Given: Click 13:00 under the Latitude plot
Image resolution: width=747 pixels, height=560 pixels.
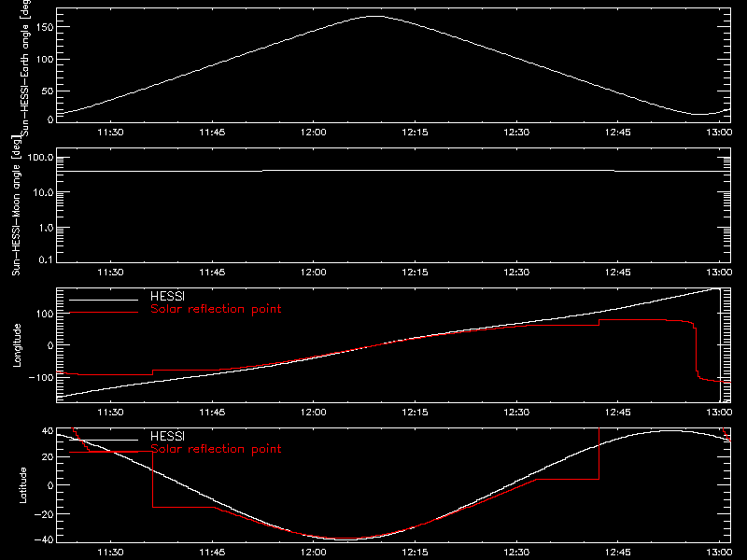Looking at the screenshot, I should (719, 553).
